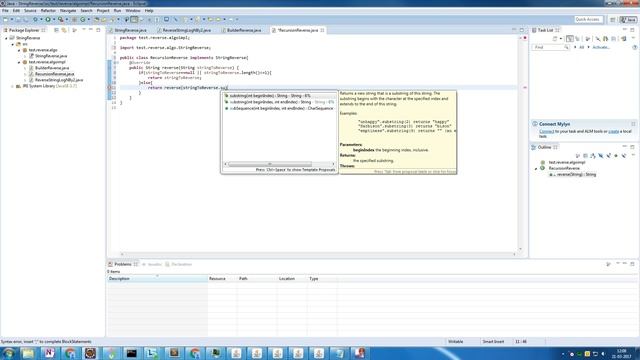Collapse the src folder node
This screenshot has height=360, width=640.
(x=13, y=44)
